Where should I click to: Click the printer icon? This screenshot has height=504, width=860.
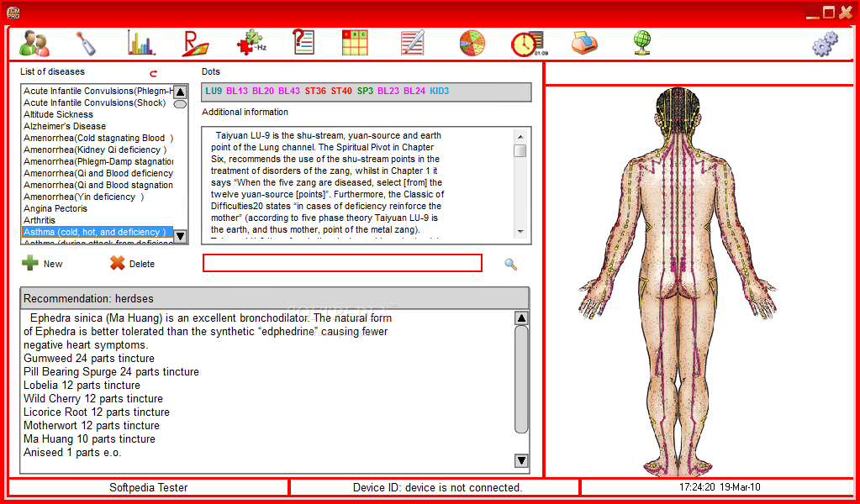584,43
